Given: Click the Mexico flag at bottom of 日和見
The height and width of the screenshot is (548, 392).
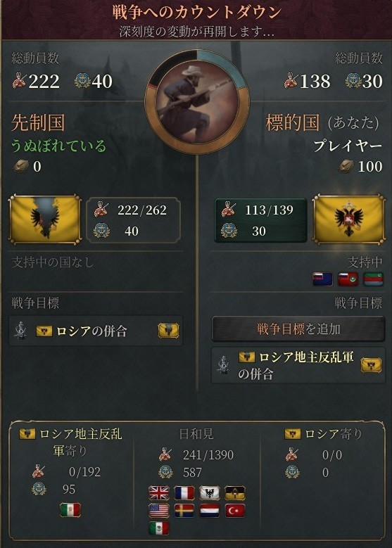Looking at the screenshot, I should pyautogui.click(x=159, y=528).
